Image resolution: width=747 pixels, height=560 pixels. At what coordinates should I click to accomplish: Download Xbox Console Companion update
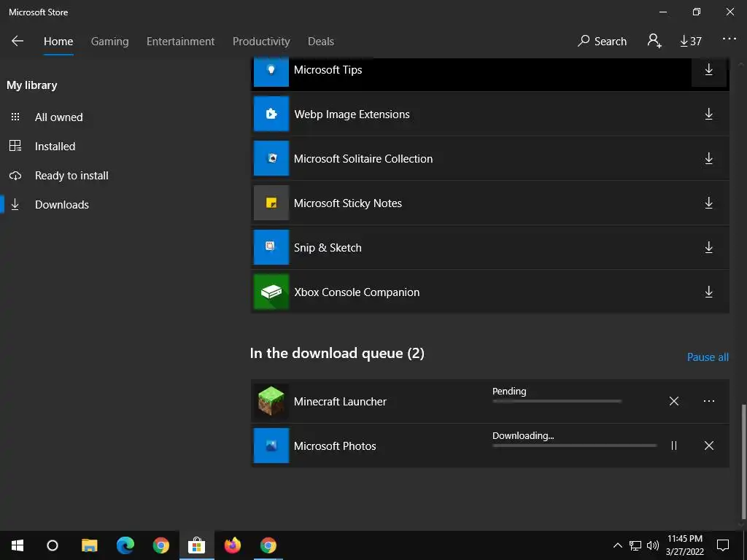click(x=709, y=292)
